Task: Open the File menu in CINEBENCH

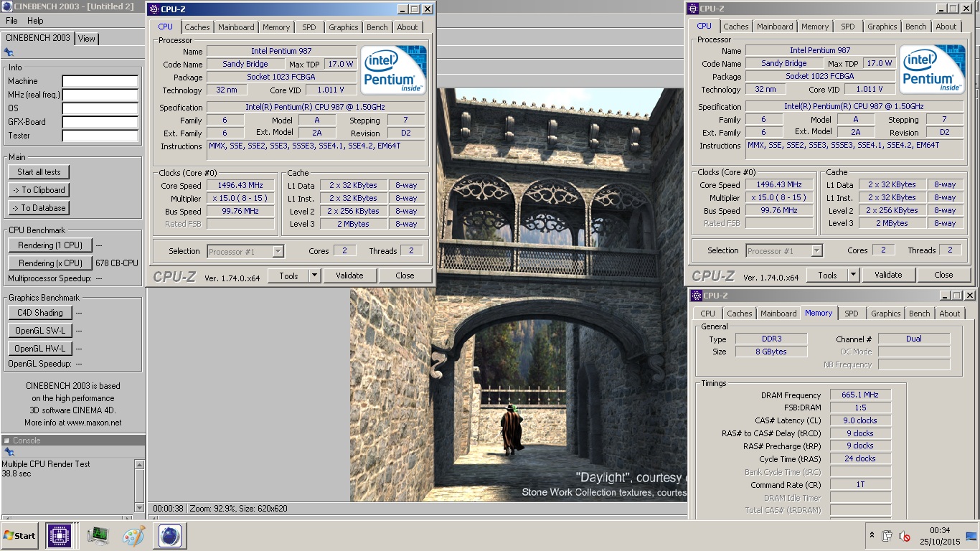Action: 11,21
